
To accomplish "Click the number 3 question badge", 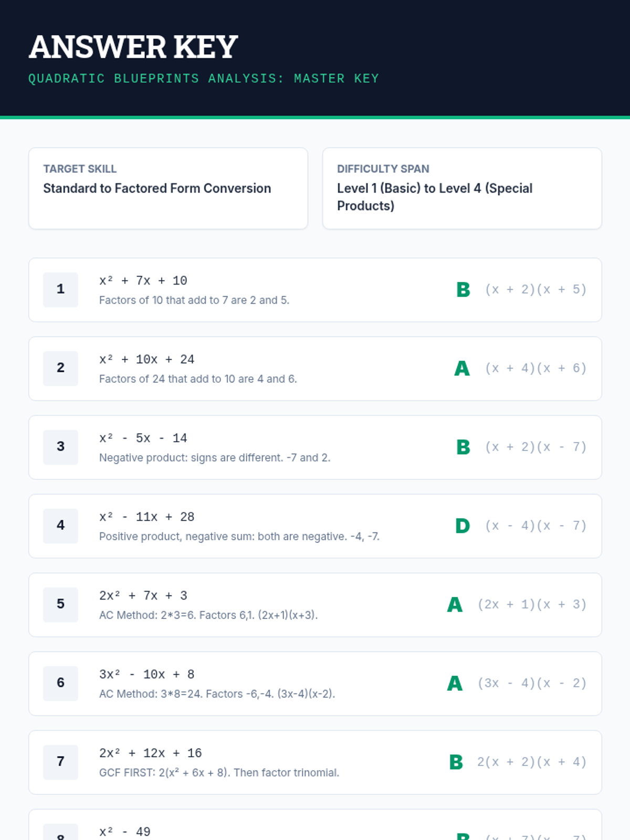I will click(x=60, y=447).
